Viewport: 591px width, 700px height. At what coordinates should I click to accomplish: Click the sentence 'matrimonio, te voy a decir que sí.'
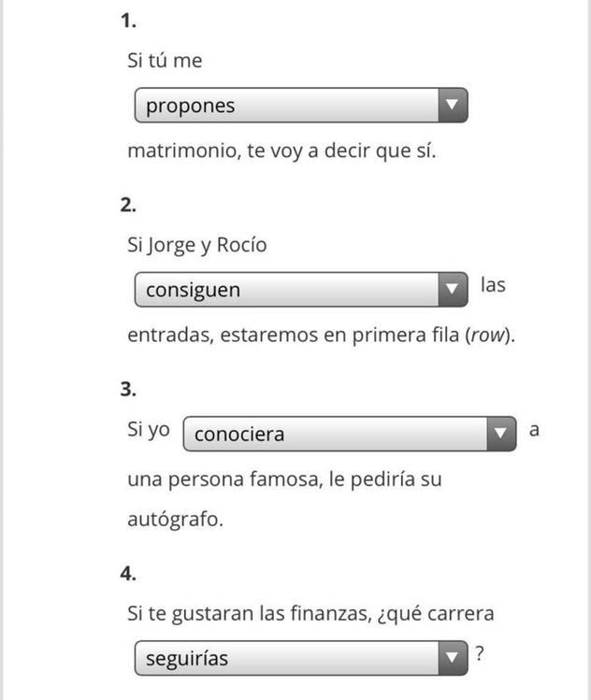[281, 150]
